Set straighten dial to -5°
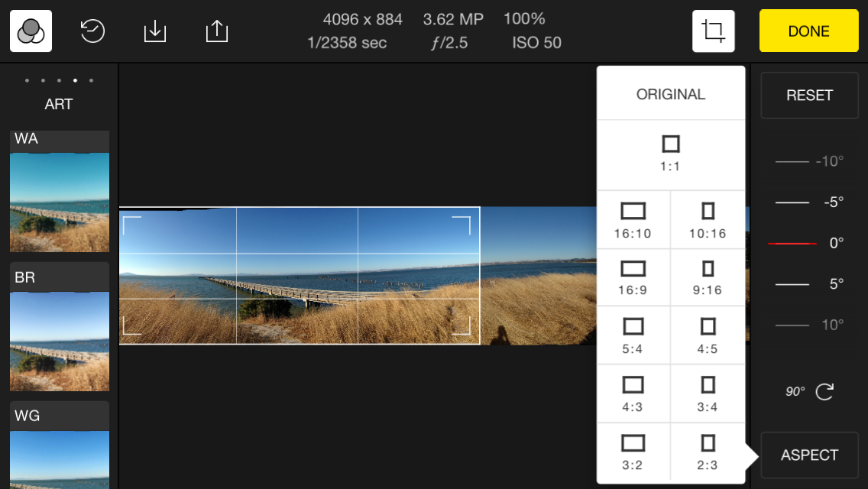The width and height of the screenshot is (868, 489). click(x=809, y=202)
